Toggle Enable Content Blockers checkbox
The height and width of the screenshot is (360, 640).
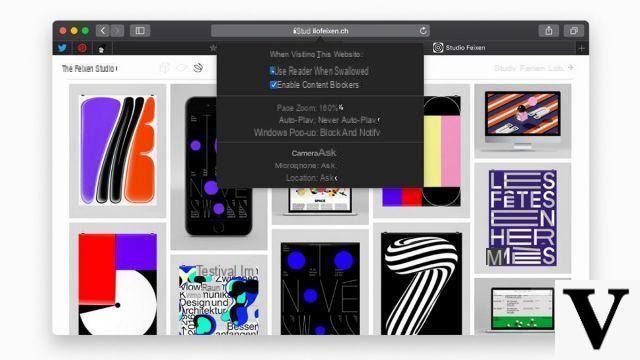click(273, 85)
